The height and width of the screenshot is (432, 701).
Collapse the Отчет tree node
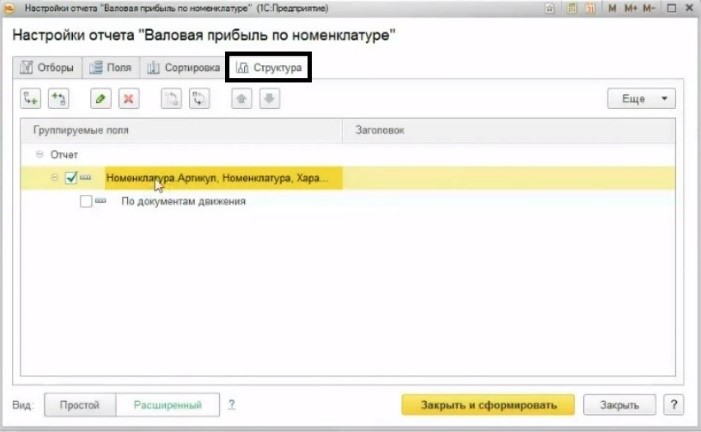coord(40,155)
